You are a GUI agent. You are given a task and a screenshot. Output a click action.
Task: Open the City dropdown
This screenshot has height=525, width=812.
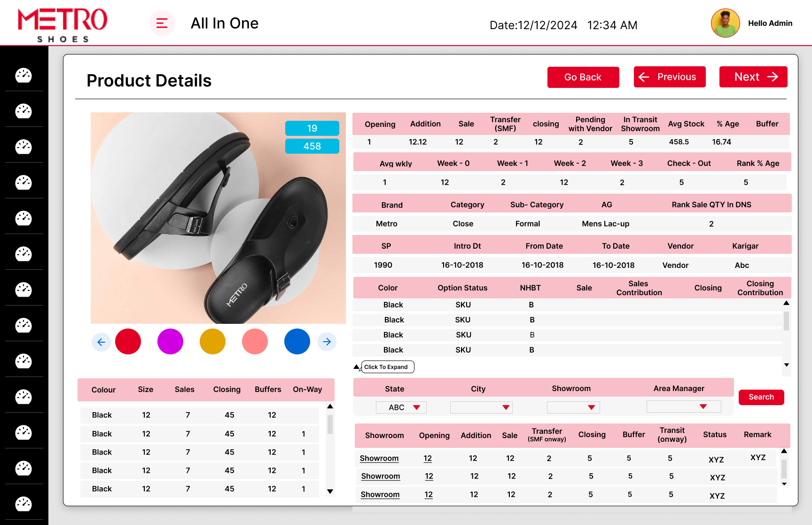(481, 407)
